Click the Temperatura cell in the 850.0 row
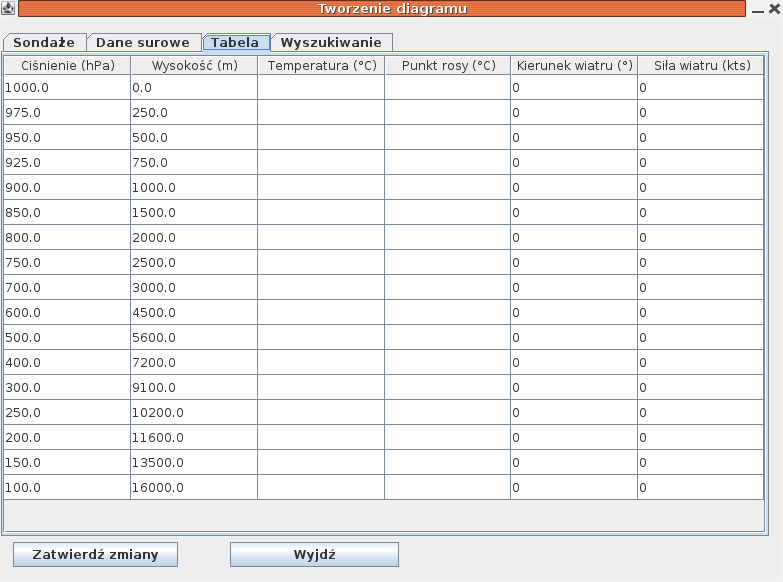Image resolution: width=783 pixels, height=582 pixels. pos(321,212)
